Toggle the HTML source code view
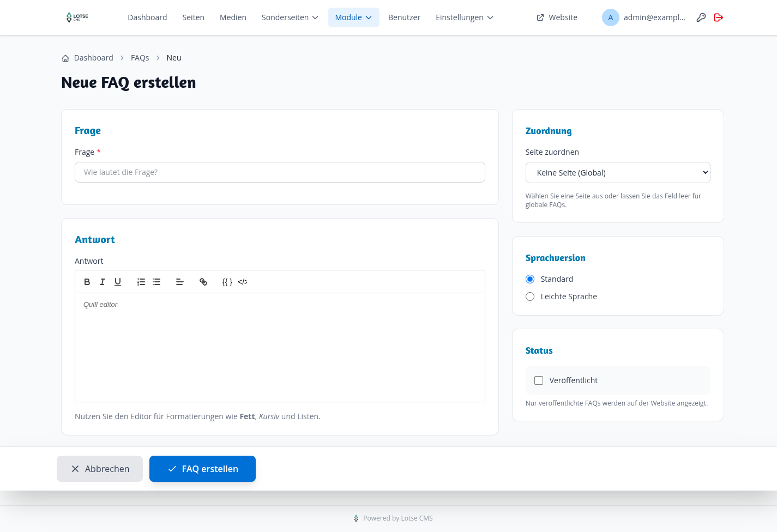 pyautogui.click(x=243, y=282)
